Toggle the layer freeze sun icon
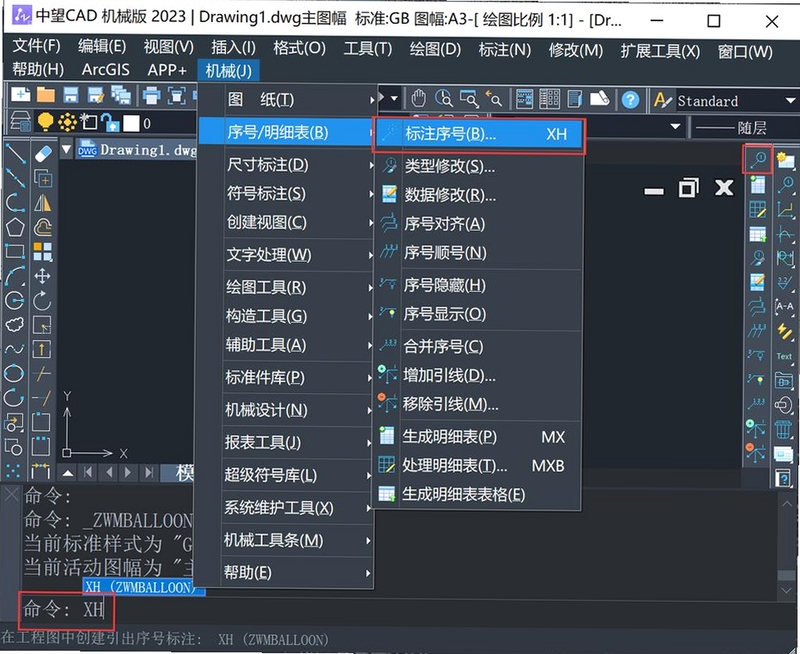The width and height of the screenshot is (800, 654). point(67,122)
